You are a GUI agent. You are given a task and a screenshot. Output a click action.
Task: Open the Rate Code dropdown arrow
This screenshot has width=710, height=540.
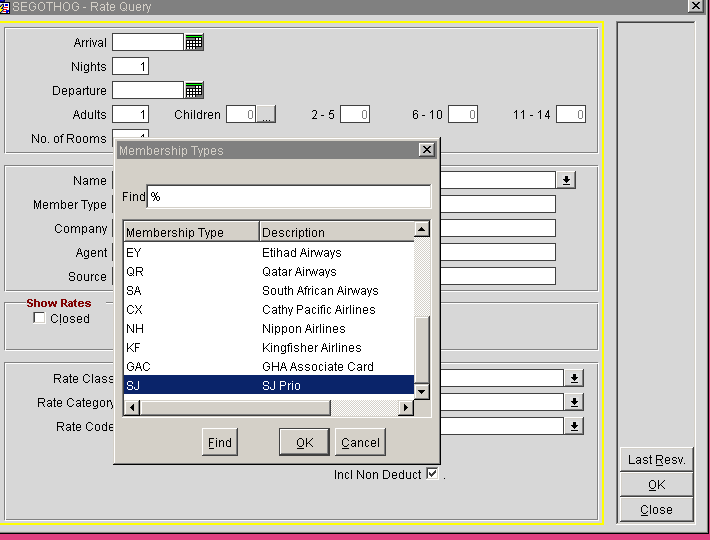pyautogui.click(x=574, y=426)
